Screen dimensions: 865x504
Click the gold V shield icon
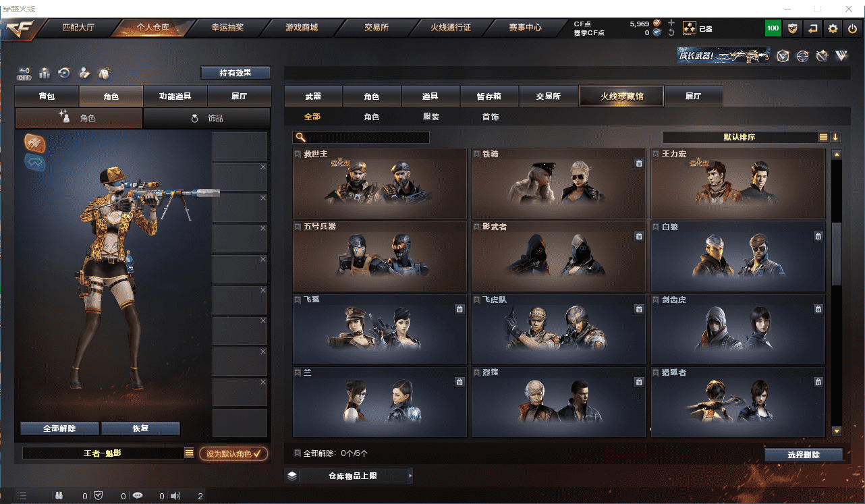click(783, 56)
